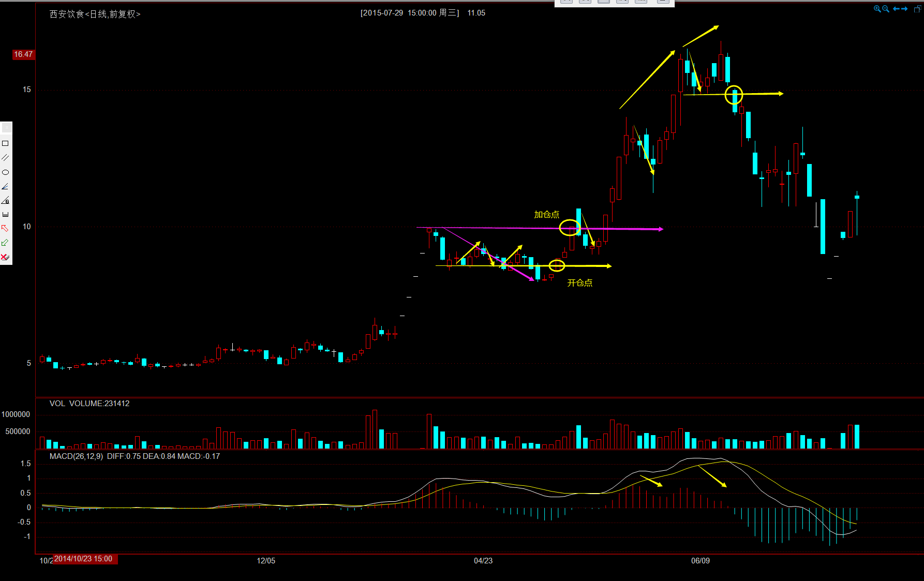This screenshot has height=581, width=924.
Task: Select the ruler measurement tool
Action: [x=5, y=214]
